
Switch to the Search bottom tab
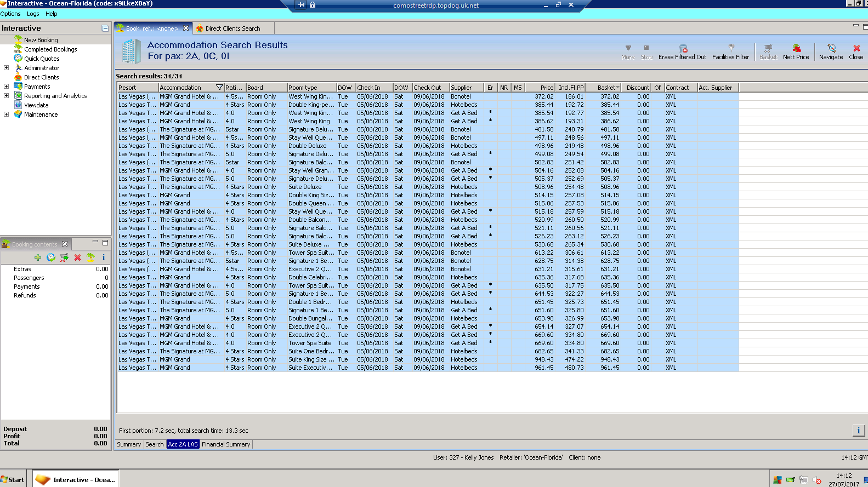pyautogui.click(x=155, y=444)
